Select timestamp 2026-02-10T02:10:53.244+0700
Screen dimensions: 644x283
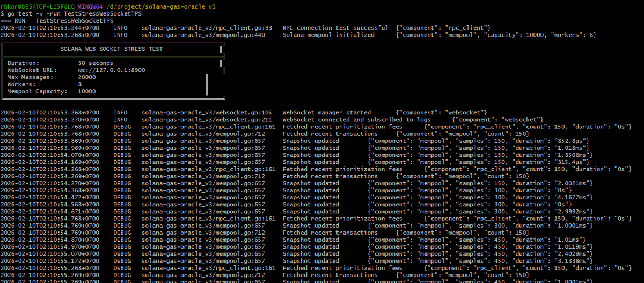coord(50,27)
